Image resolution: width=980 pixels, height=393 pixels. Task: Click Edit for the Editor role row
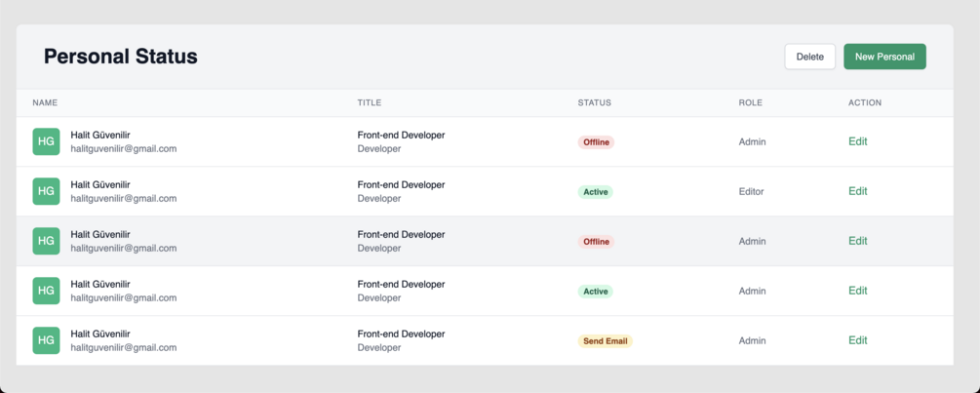(857, 191)
